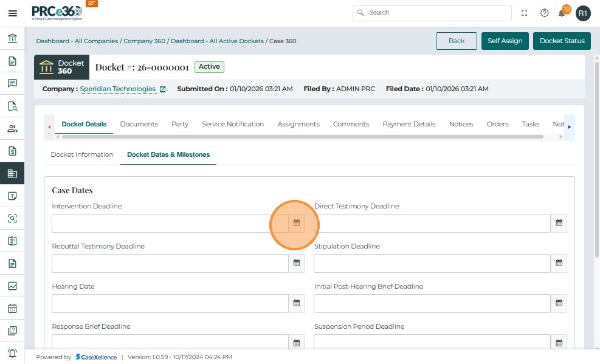
Task: Open the chat messages sidebar icon
Action: tap(12, 84)
